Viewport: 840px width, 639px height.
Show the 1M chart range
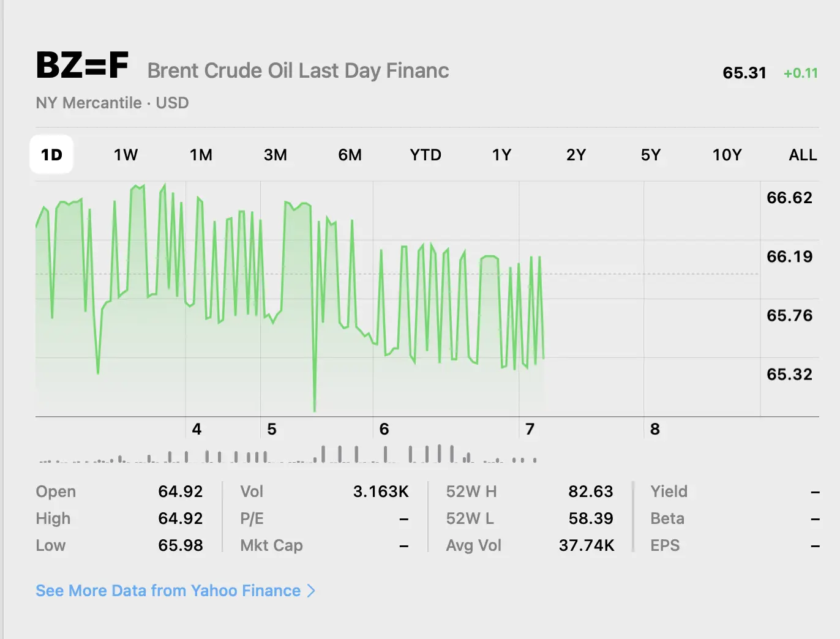pyautogui.click(x=201, y=155)
